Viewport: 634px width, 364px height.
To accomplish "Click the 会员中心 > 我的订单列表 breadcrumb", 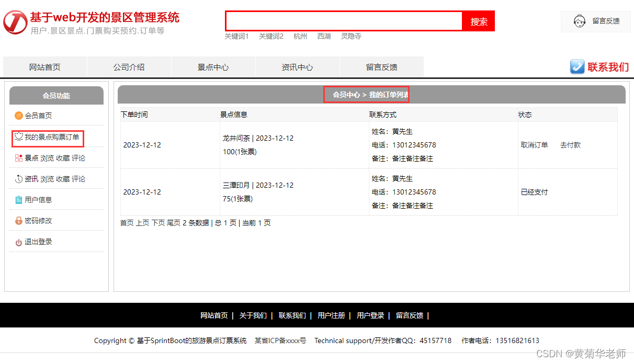I will pyautogui.click(x=371, y=95).
